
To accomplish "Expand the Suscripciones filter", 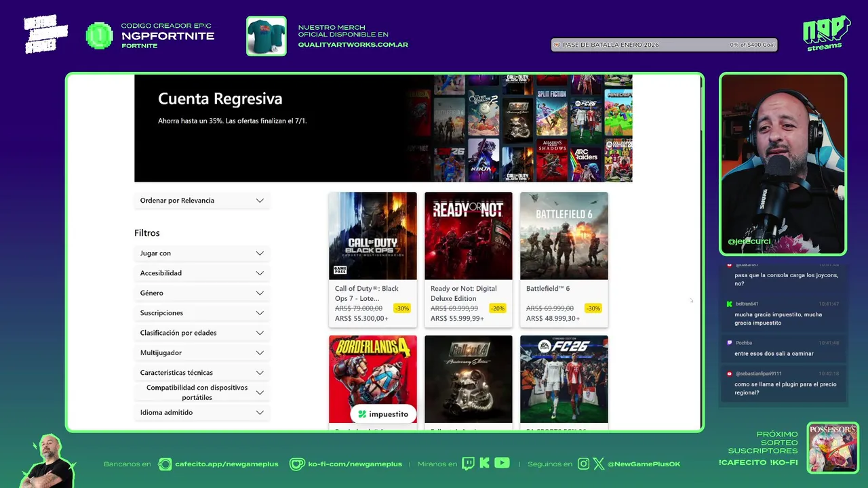I will point(202,313).
